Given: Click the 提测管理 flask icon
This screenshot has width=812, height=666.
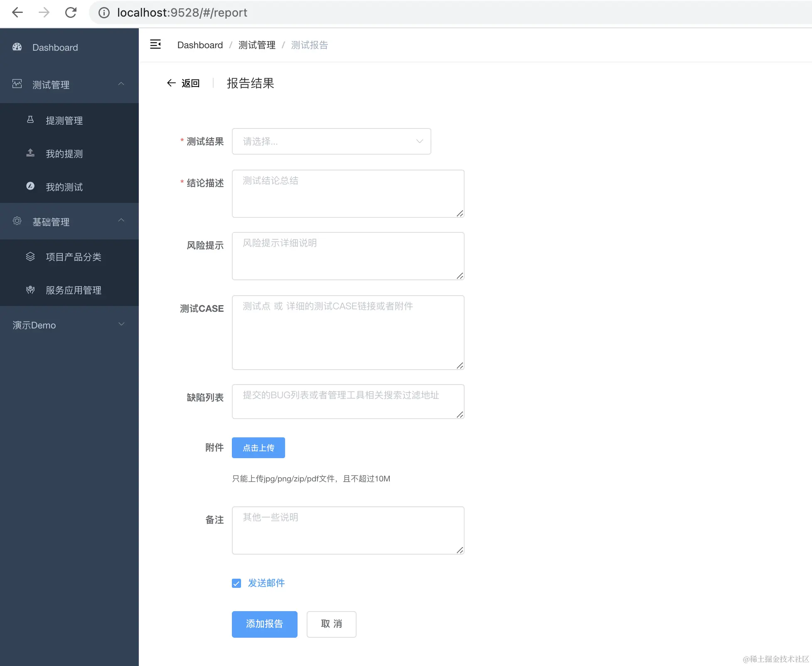Looking at the screenshot, I should point(30,120).
